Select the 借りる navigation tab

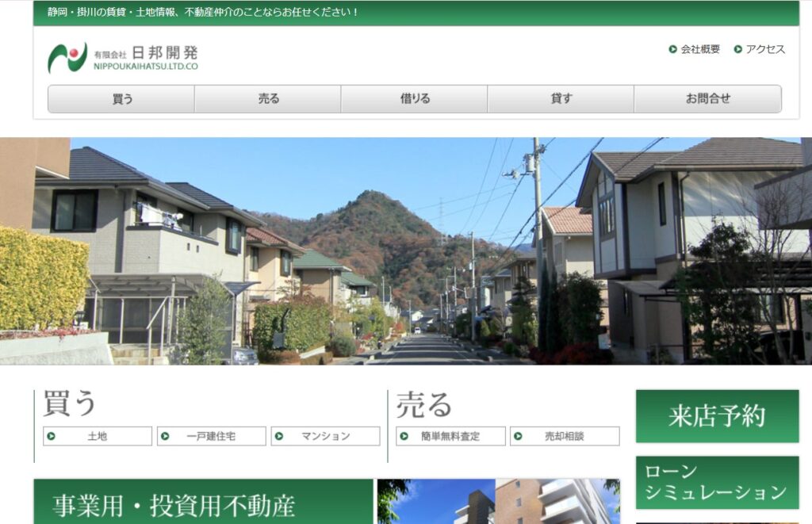(x=415, y=99)
